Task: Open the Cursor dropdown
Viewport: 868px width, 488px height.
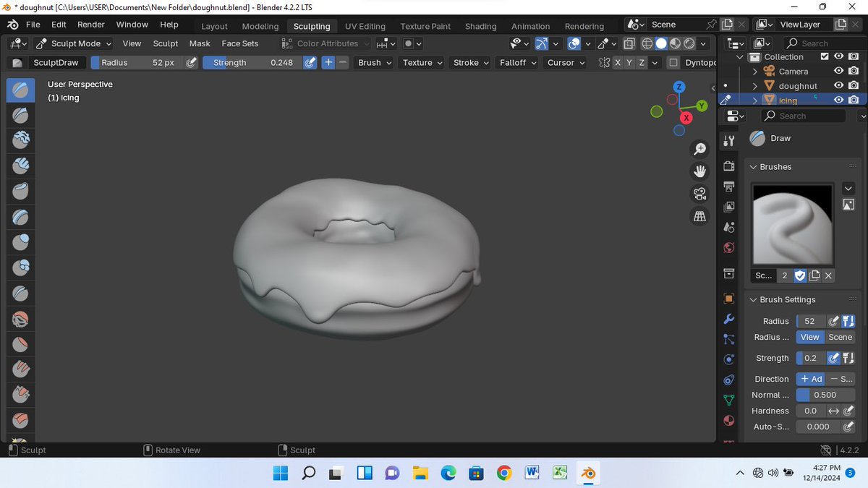Action: click(566, 62)
